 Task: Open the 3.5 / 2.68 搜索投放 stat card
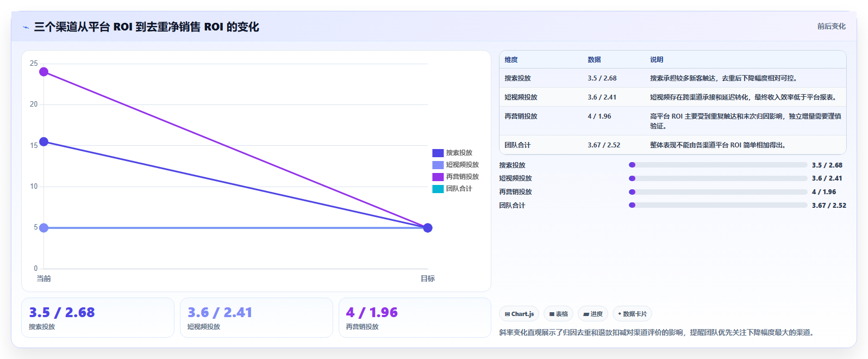(x=98, y=318)
